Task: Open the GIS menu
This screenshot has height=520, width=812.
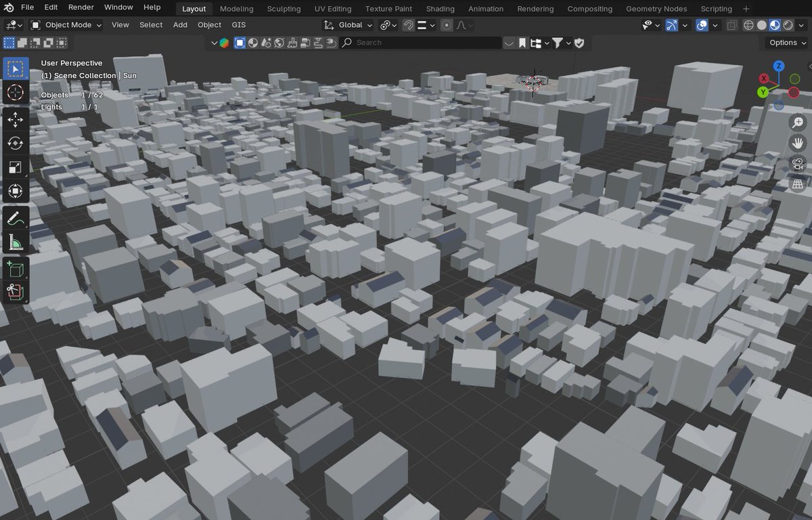Action: [239, 25]
